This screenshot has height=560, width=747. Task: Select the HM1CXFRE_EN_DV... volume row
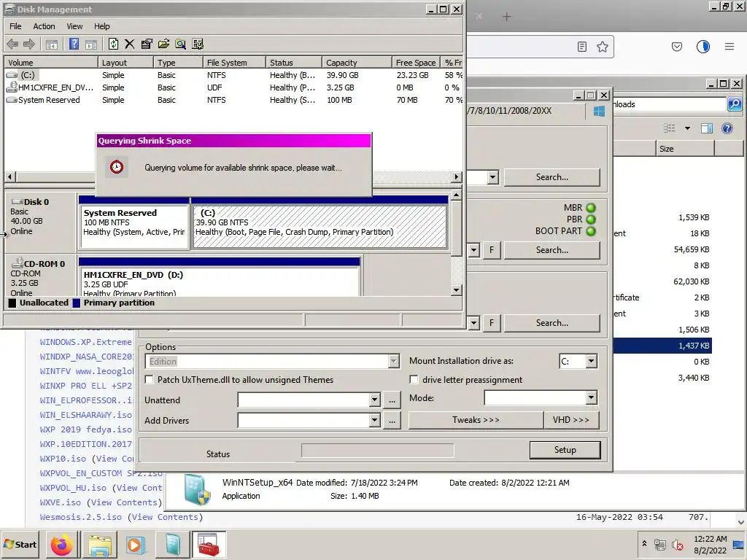[233, 87]
